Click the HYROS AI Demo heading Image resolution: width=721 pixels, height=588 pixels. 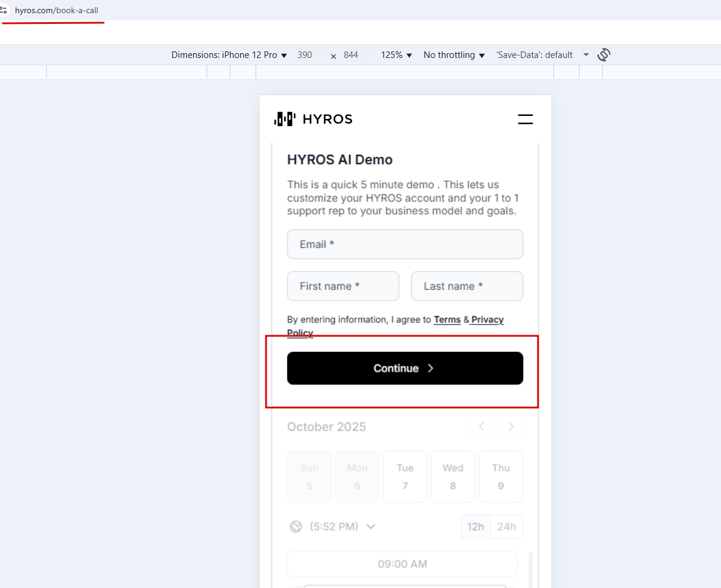pyautogui.click(x=340, y=160)
